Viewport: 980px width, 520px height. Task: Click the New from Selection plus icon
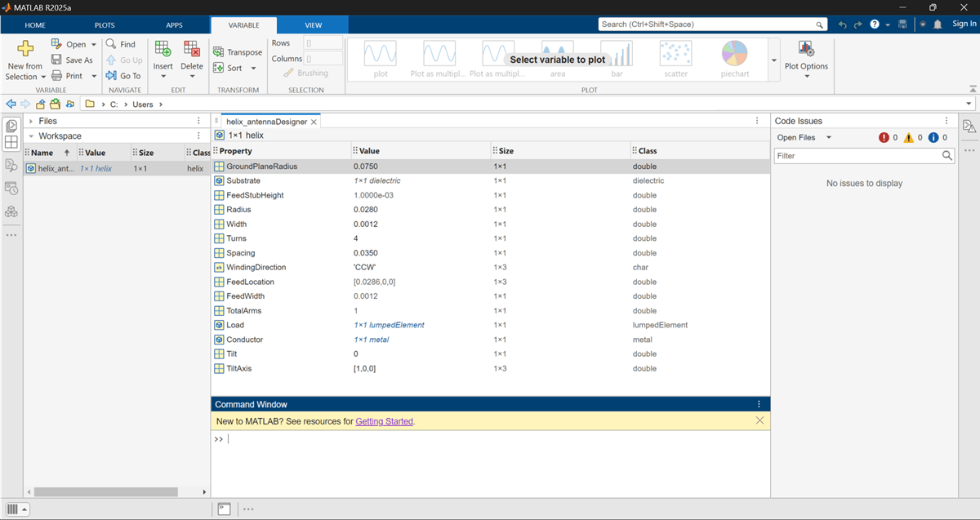coord(25,48)
